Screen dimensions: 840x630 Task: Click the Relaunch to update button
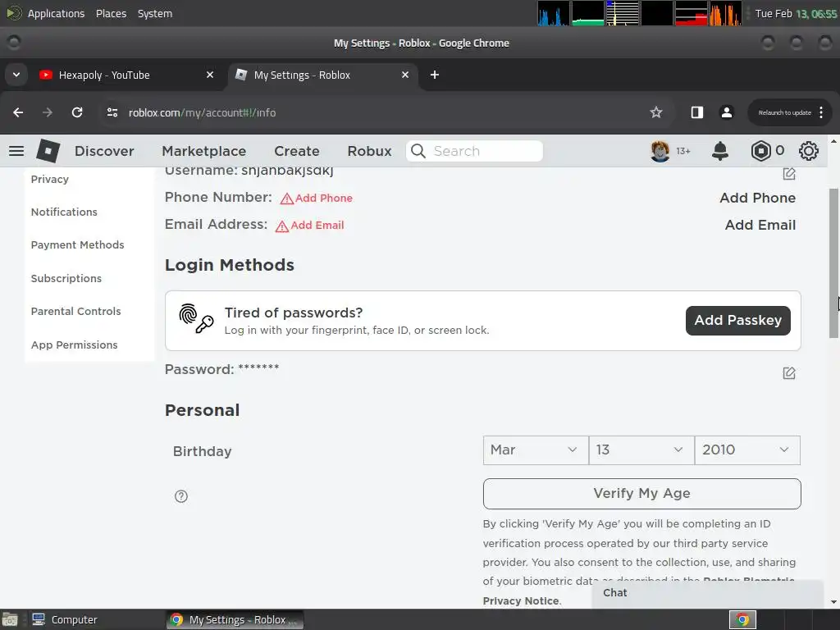[x=784, y=112]
